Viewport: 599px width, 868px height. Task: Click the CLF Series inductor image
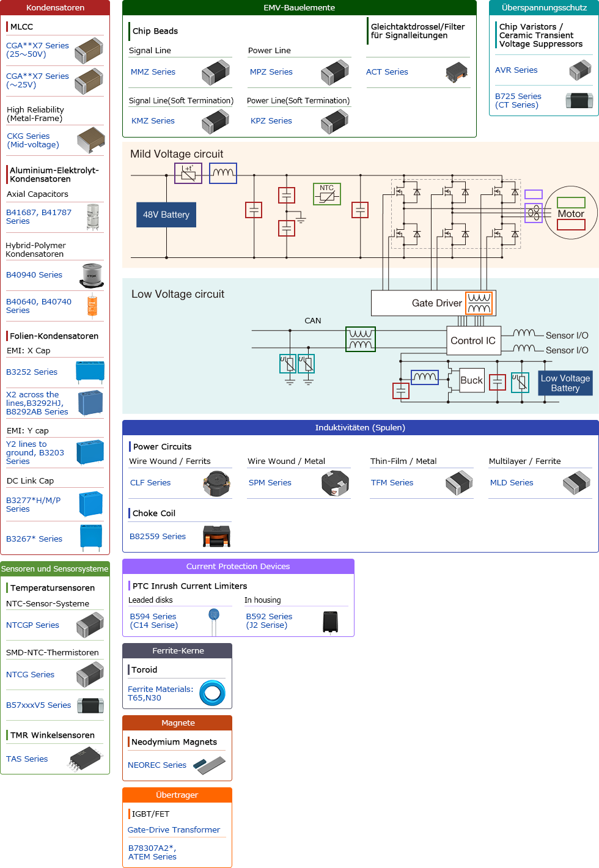pyautogui.click(x=216, y=483)
